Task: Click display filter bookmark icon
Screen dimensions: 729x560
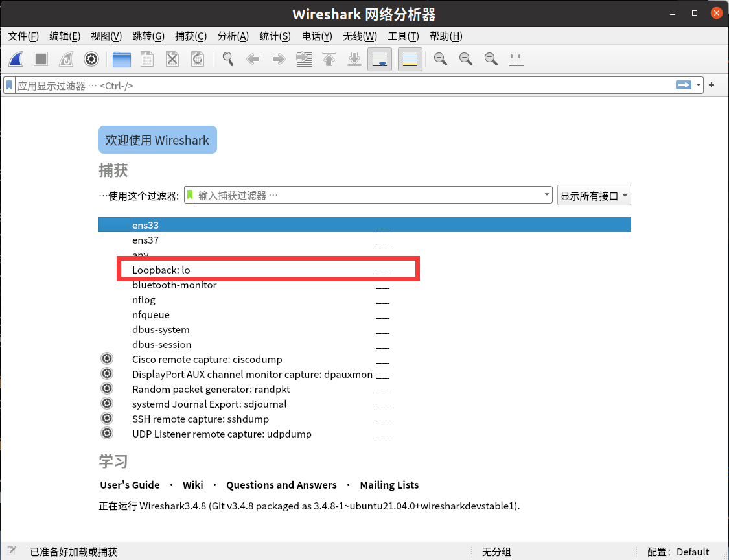Action: [x=9, y=86]
